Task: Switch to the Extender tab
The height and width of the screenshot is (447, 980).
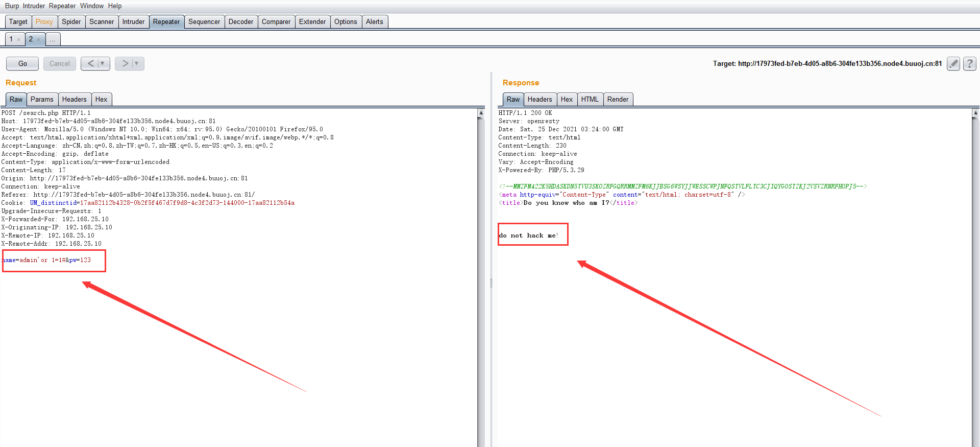Action: coord(312,21)
